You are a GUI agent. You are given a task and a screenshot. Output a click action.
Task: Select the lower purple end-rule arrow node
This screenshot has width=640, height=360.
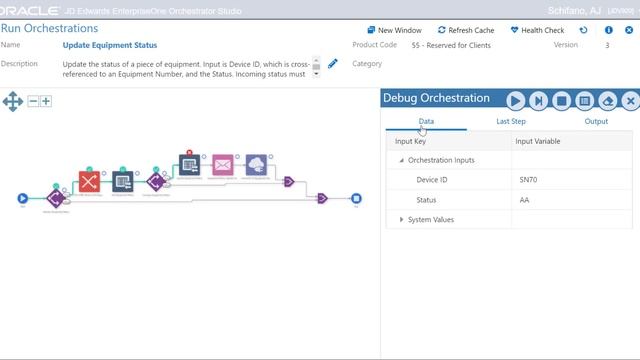[322, 198]
